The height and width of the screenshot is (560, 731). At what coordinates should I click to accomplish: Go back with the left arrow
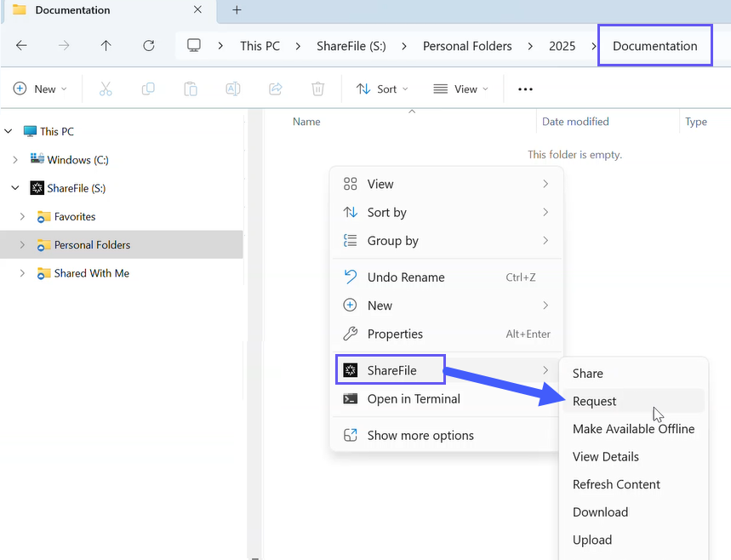[x=21, y=46]
